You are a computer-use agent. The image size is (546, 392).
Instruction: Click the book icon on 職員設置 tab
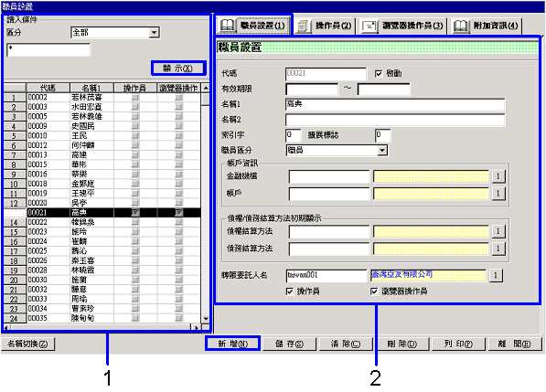click(228, 26)
